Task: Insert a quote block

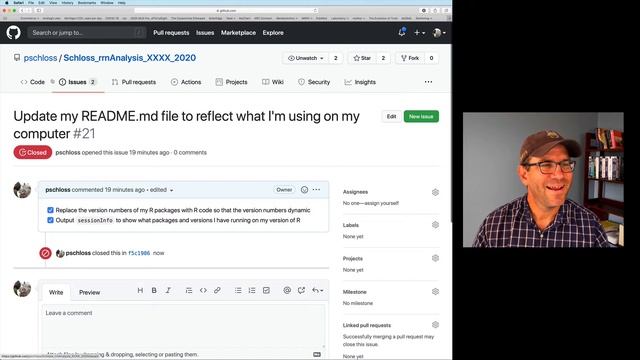Action: 189,290
